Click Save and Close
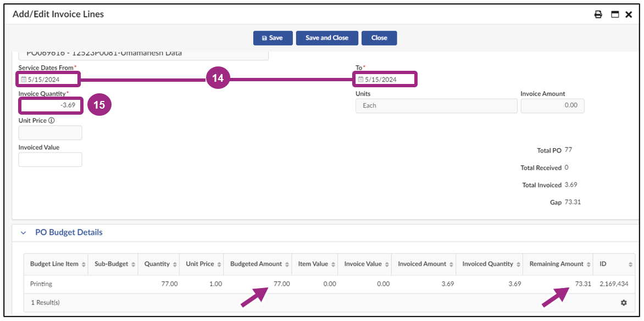Image resolution: width=644 pixels, height=321 pixels. pos(327,38)
